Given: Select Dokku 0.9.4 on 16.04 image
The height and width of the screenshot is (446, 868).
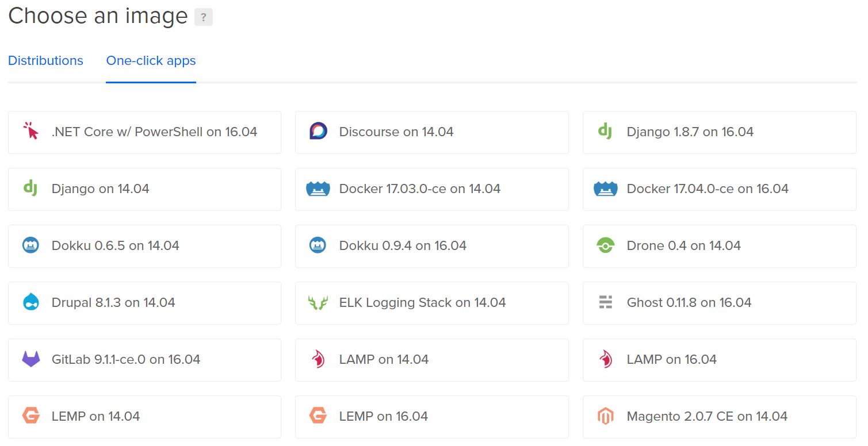Looking at the screenshot, I should [x=432, y=246].
